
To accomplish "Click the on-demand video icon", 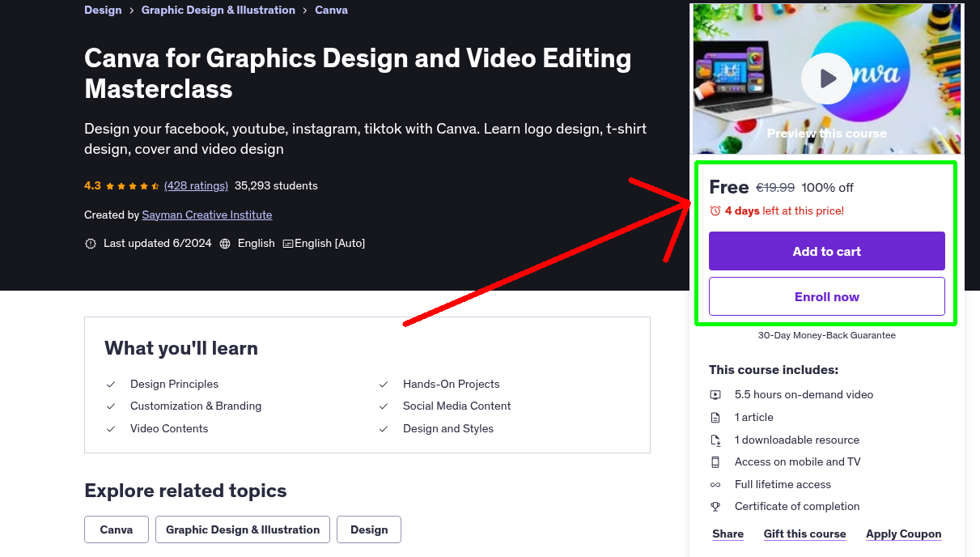I will point(715,395).
